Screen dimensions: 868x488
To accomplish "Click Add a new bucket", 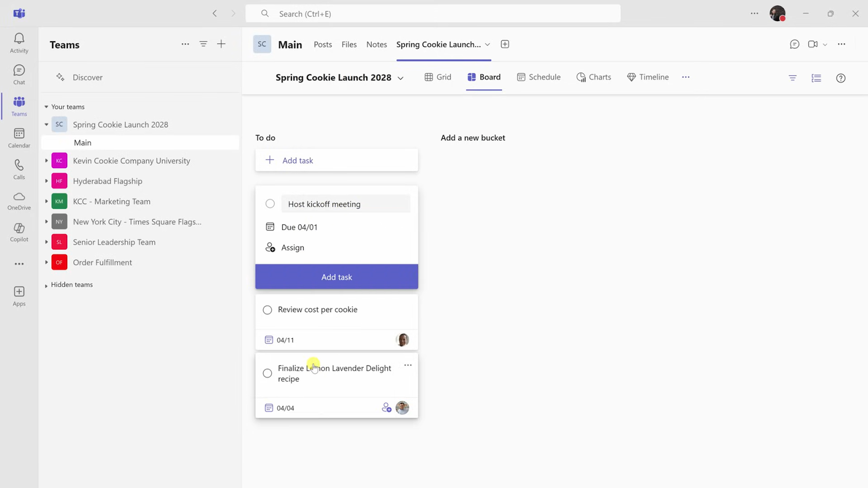I will tap(473, 138).
